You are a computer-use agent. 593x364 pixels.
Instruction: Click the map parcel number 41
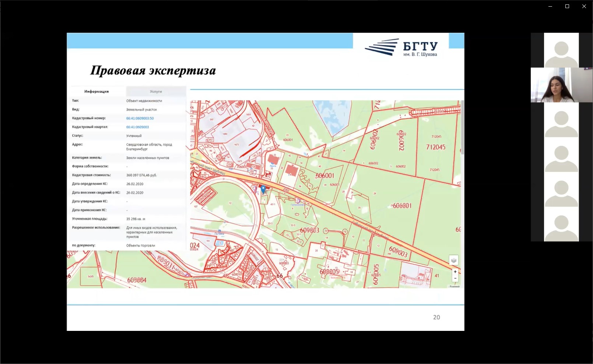pyautogui.click(x=437, y=275)
